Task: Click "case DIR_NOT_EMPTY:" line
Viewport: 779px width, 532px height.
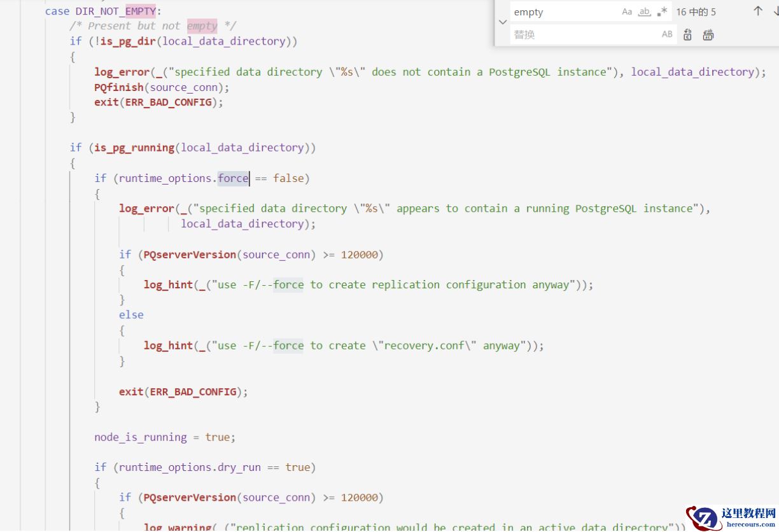Action: coord(103,11)
